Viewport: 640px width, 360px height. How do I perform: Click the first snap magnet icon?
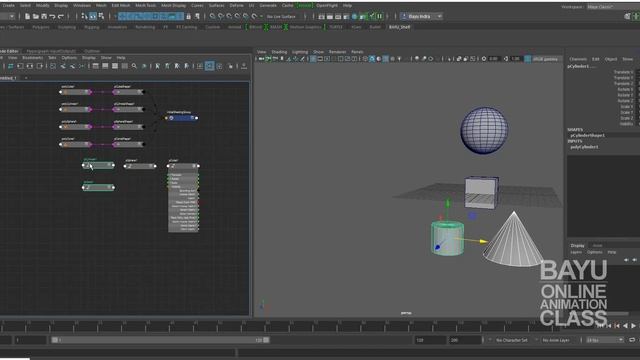point(212,16)
